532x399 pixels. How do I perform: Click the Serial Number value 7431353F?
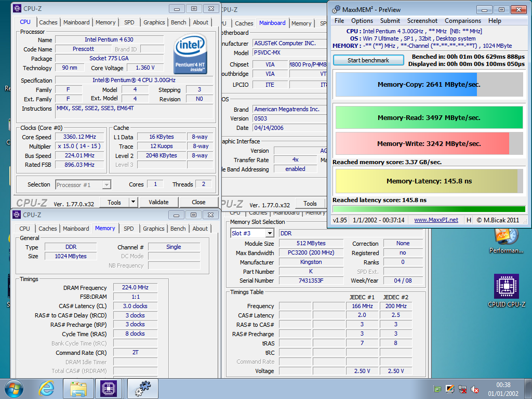click(x=311, y=281)
